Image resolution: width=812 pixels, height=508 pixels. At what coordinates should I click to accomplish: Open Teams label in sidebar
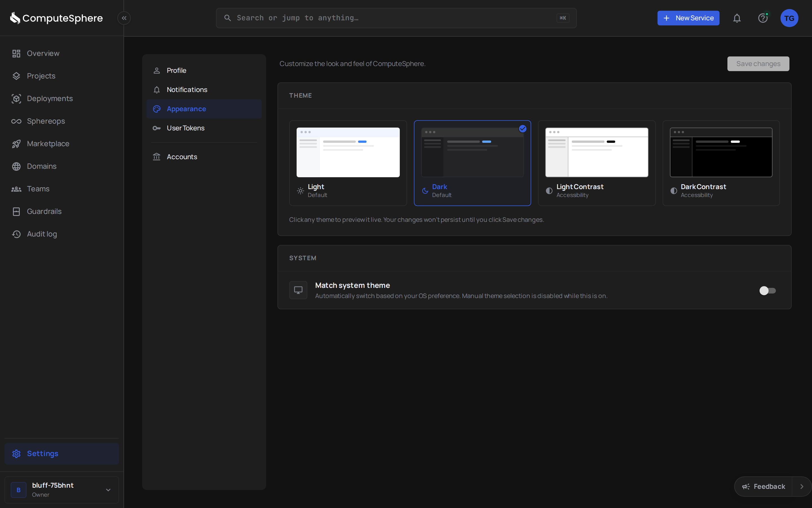tap(38, 189)
